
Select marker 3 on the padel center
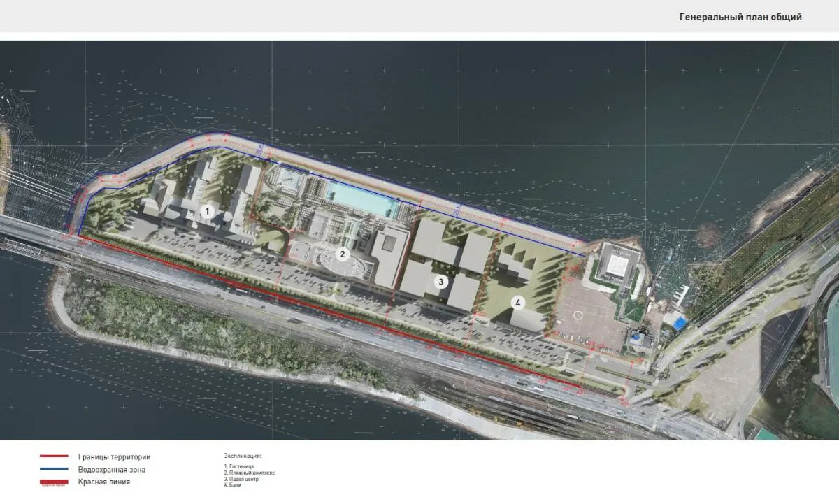coord(440,282)
